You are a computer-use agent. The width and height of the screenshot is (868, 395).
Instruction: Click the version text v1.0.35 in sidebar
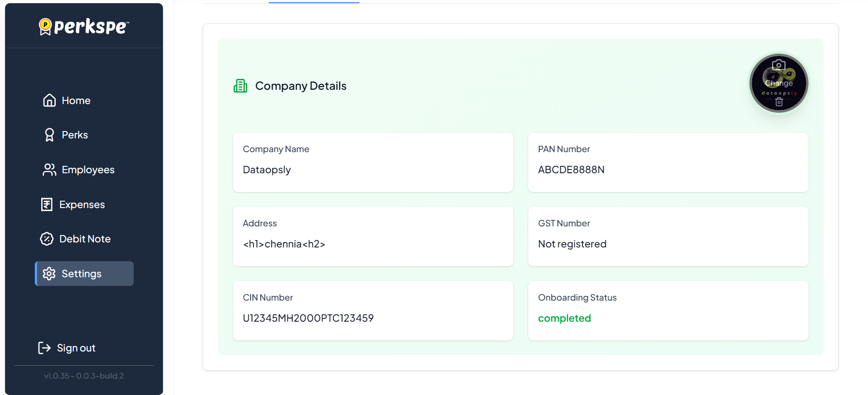click(x=84, y=376)
